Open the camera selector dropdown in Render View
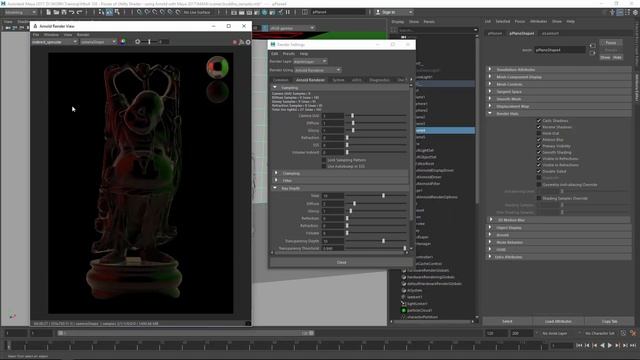The height and width of the screenshot is (360, 640). pos(98,42)
